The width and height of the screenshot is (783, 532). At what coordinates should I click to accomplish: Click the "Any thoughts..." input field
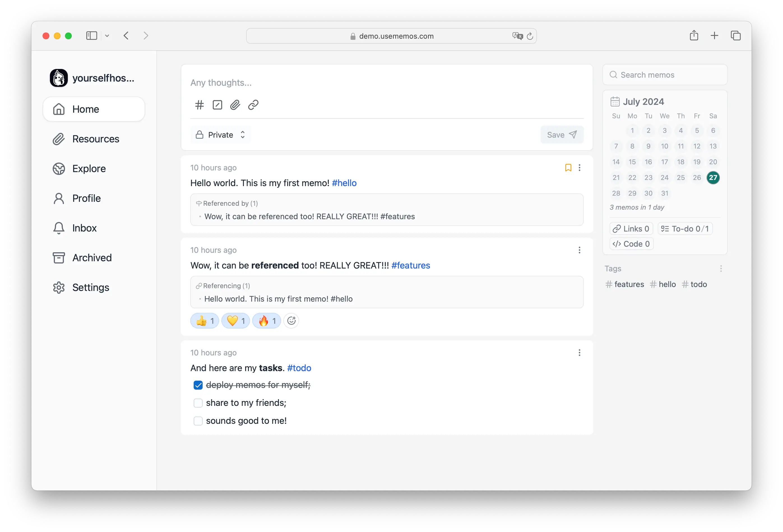(221, 82)
